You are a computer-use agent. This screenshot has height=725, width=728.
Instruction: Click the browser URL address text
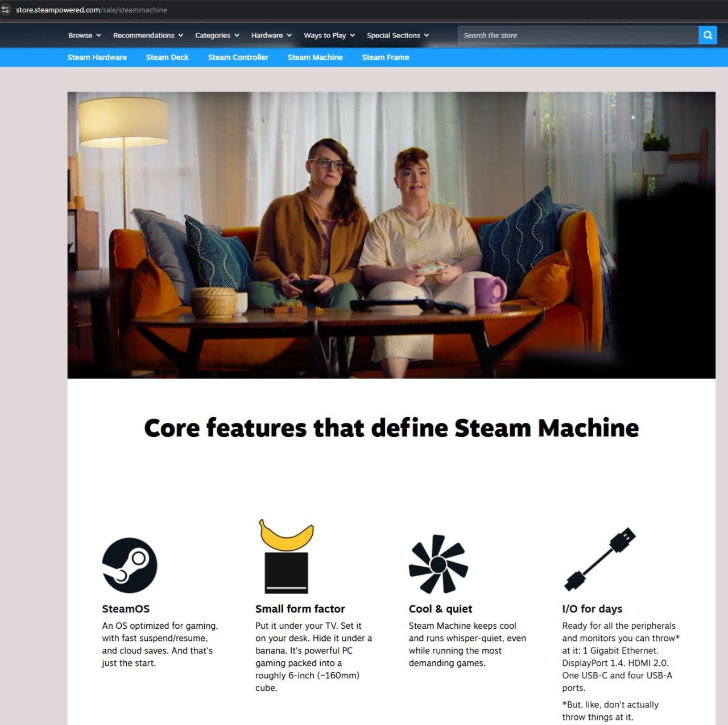(x=92, y=10)
